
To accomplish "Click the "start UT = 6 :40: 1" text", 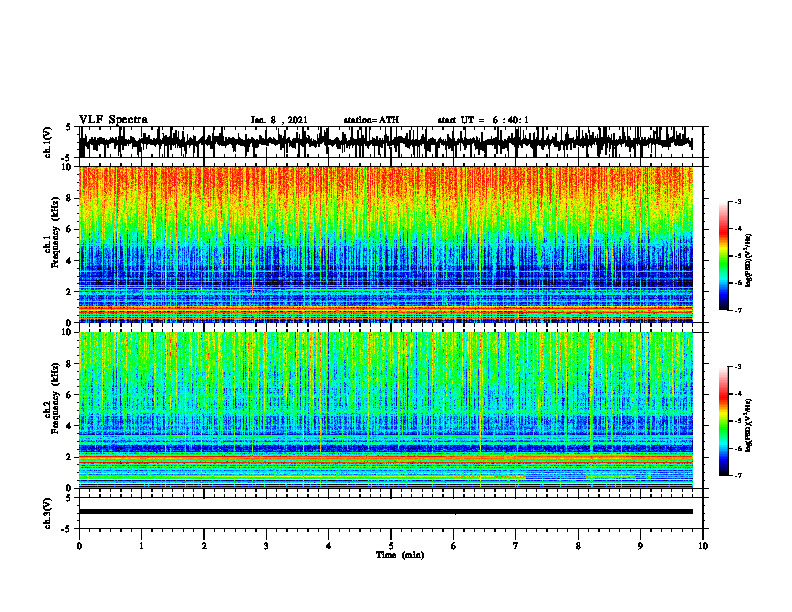I will point(483,120).
